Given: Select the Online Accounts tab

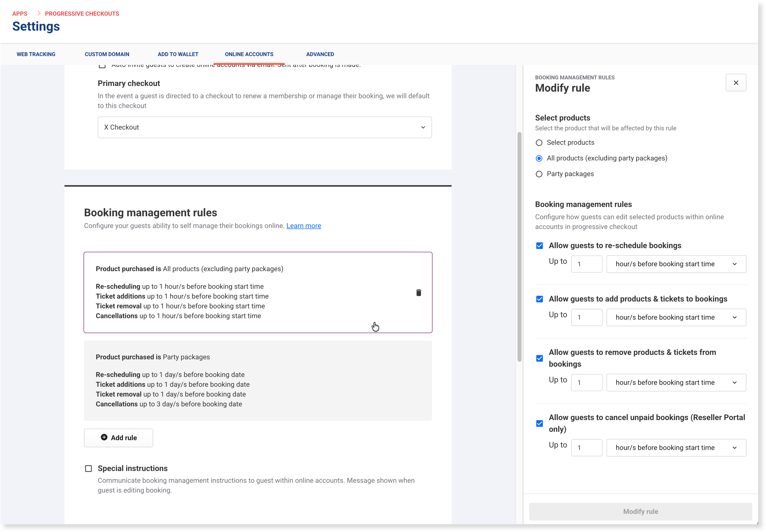Looking at the screenshot, I should [249, 54].
